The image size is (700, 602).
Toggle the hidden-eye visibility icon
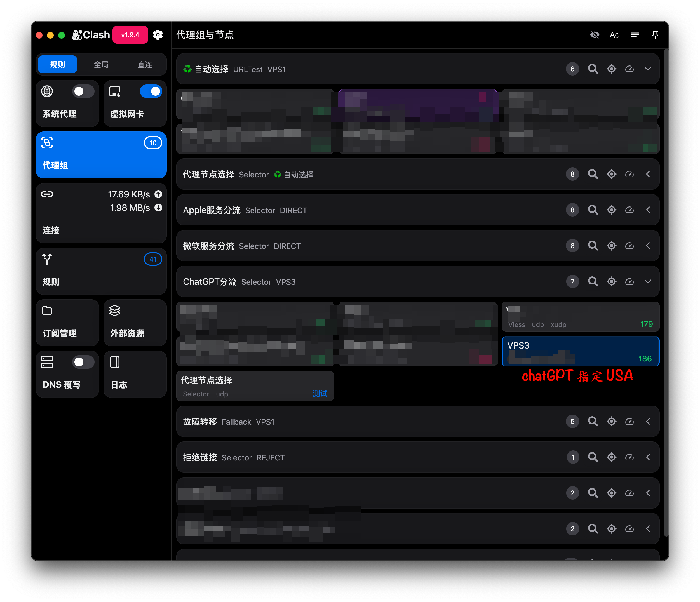tap(595, 35)
